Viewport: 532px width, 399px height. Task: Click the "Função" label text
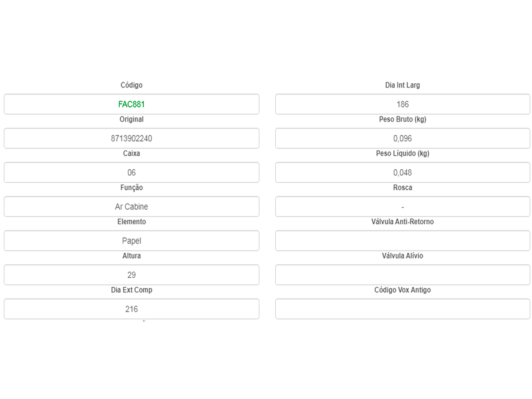click(x=131, y=188)
